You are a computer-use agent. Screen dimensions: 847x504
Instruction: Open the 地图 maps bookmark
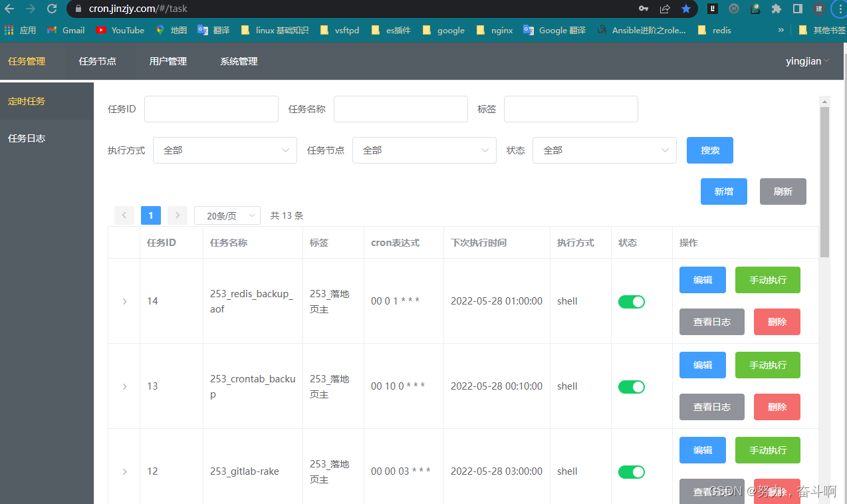[172, 30]
